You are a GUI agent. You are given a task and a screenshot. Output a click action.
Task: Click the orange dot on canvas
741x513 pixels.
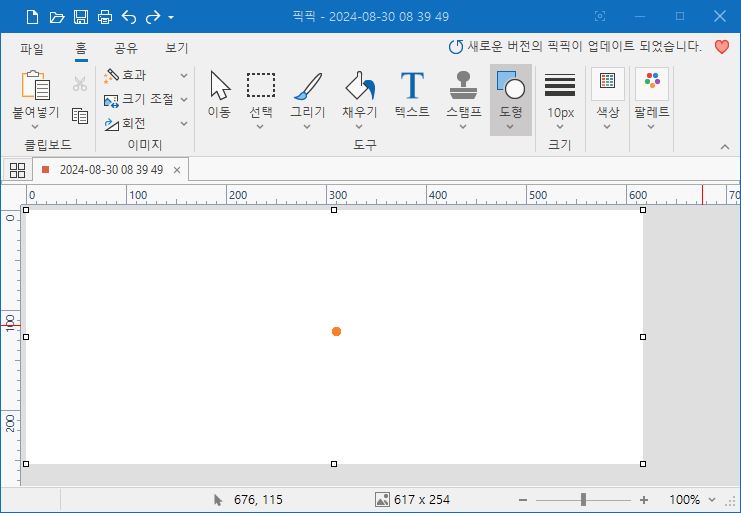coord(336,332)
